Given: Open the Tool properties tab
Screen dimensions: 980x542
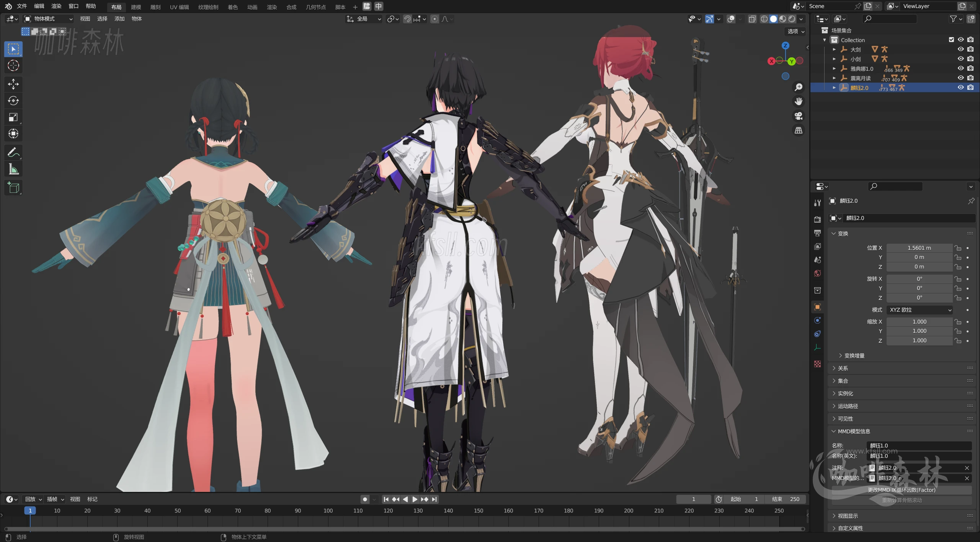Looking at the screenshot, I should click(x=818, y=203).
